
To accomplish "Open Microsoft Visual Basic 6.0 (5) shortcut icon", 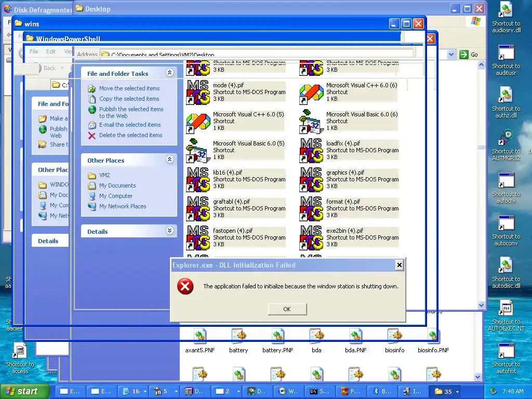I will pyautogui.click(x=198, y=150).
